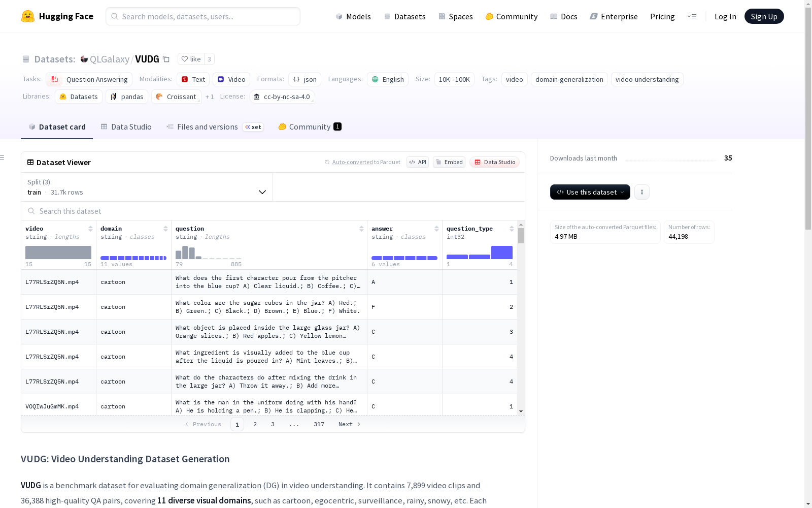Click the 10K - 100K size tag
The image size is (812, 508).
point(454,79)
